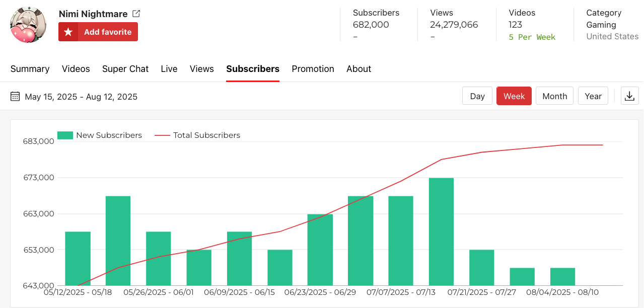644x308 pixels.
Task: Open the About tab
Action: point(359,69)
